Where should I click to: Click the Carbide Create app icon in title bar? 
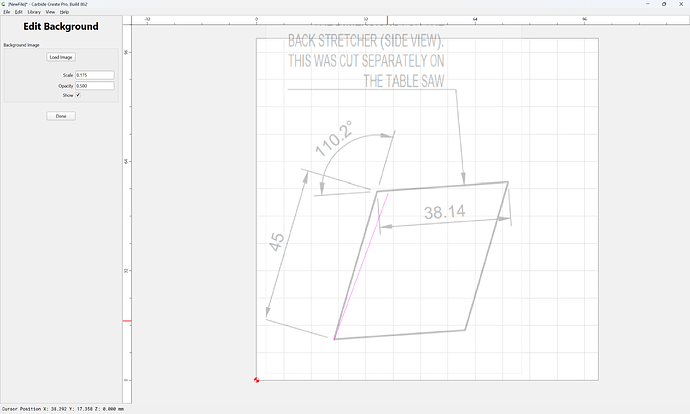pos(4,4)
